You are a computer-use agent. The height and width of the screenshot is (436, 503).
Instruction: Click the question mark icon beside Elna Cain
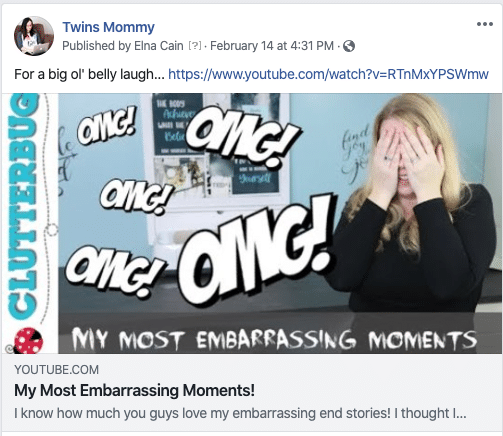(x=195, y=46)
